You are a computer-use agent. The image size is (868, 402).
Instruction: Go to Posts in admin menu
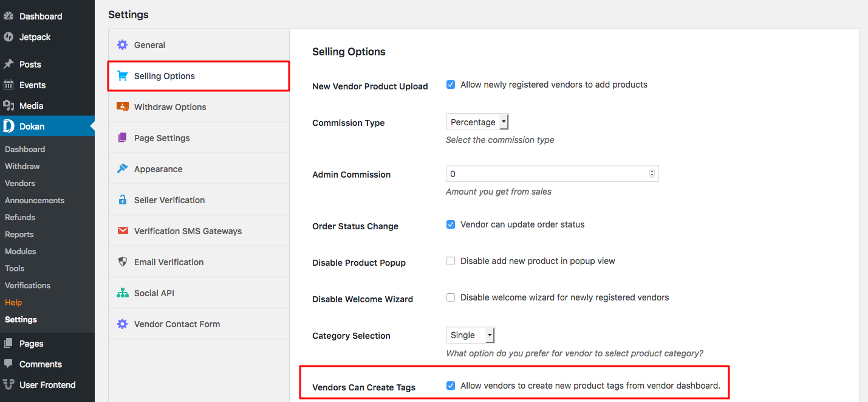[x=47, y=64]
